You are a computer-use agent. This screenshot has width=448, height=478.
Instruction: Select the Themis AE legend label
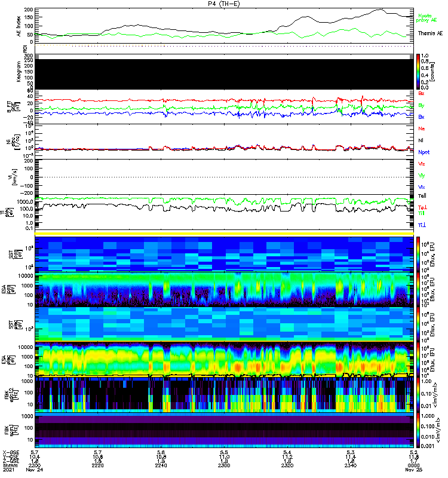tap(430, 33)
